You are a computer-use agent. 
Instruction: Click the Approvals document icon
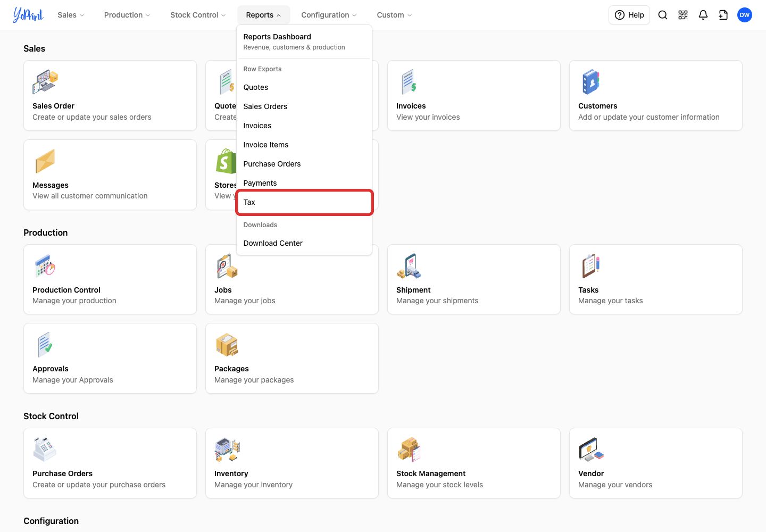pyautogui.click(x=45, y=345)
